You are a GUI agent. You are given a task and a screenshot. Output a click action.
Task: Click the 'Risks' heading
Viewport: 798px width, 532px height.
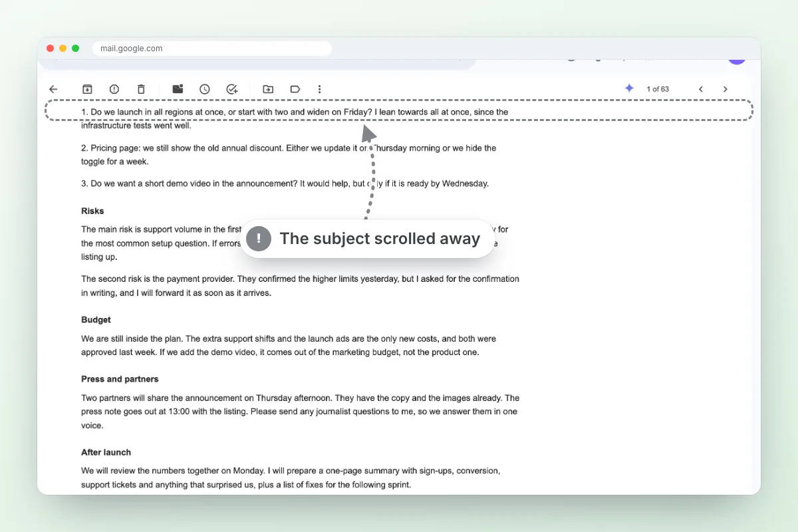click(x=92, y=211)
